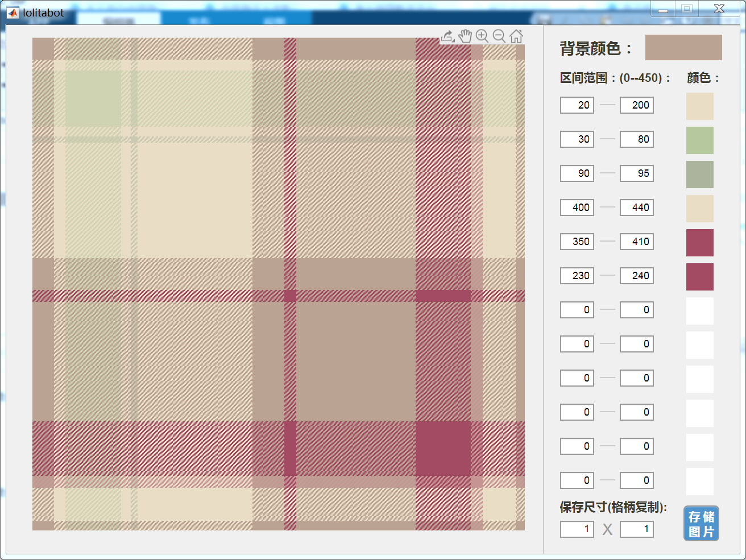Click the export axes toolbar icon
This screenshot has width=746, height=560.
(x=447, y=36)
